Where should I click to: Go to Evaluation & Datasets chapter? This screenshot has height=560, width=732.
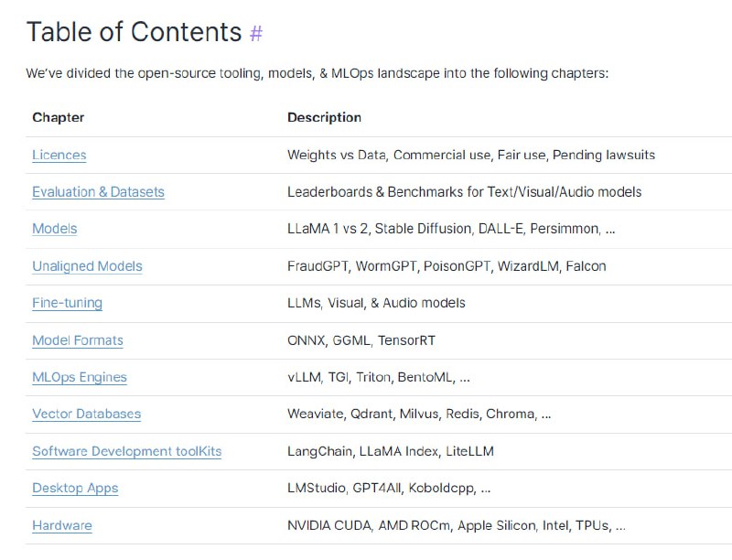click(x=98, y=192)
